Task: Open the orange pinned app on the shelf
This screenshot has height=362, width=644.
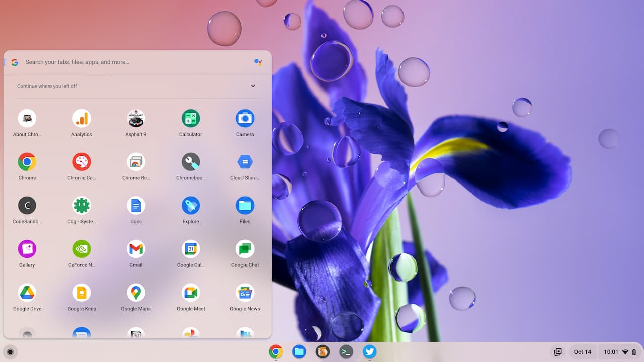Action: [323, 351]
